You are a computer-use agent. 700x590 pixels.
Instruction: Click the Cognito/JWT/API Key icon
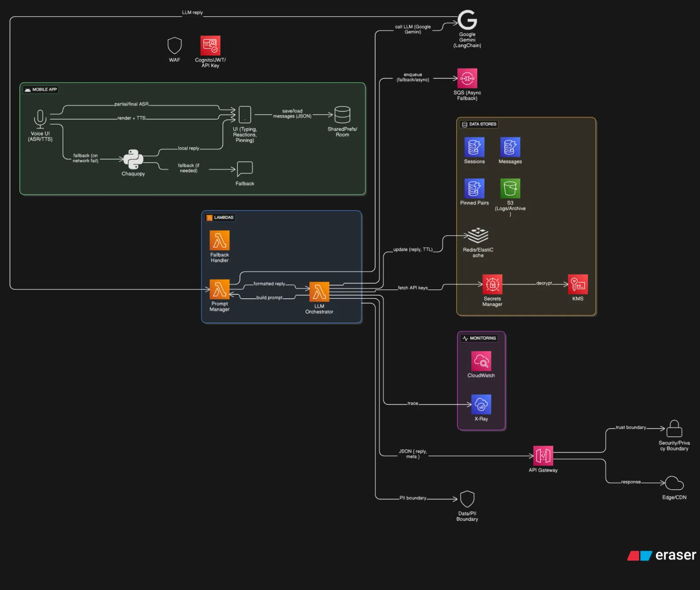(x=210, y=46)
